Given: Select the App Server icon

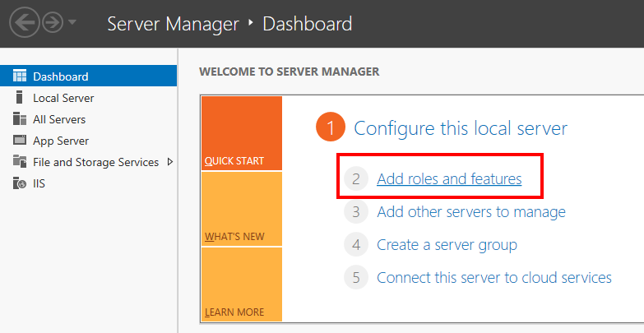Looking at the screenshot, I should pyautogui.click(x=20, y=141).
